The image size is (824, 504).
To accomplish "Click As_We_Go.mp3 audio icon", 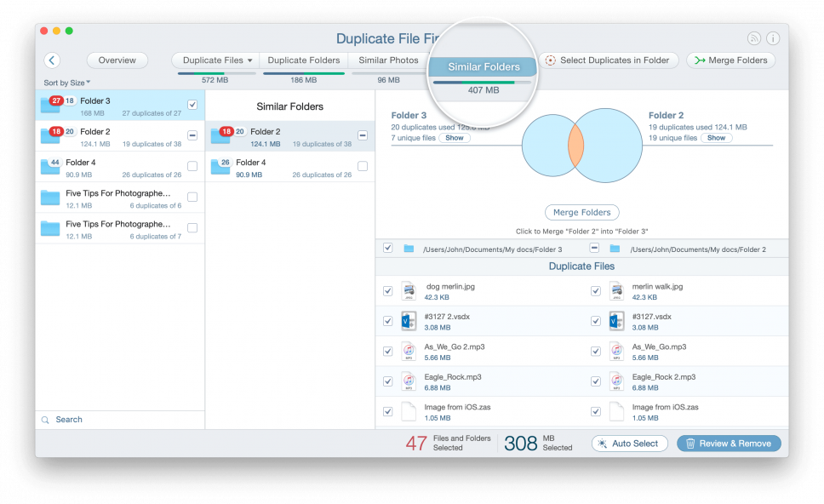I will (x=616, y=351).
